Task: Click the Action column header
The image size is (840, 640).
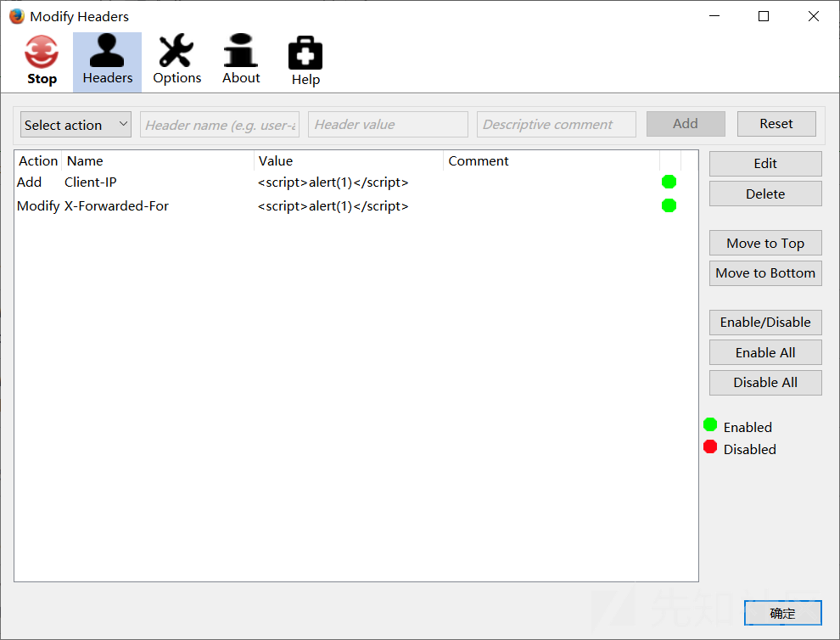Action: click(38, 160)
